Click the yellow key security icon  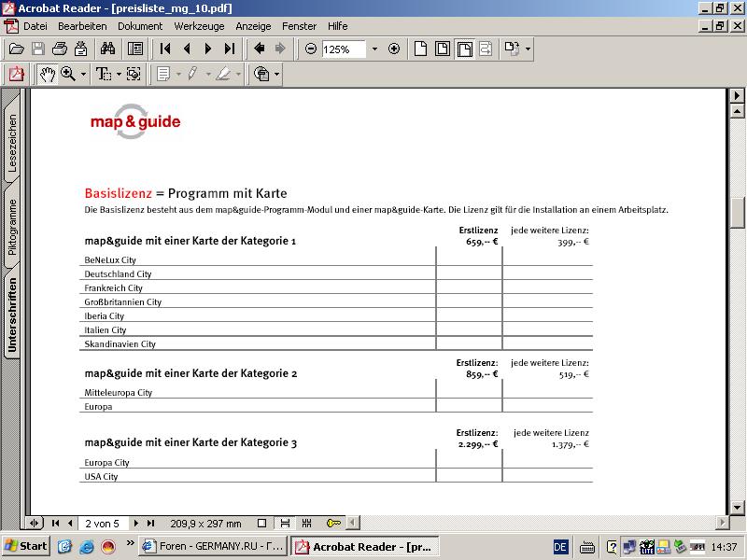click(333, 524)
